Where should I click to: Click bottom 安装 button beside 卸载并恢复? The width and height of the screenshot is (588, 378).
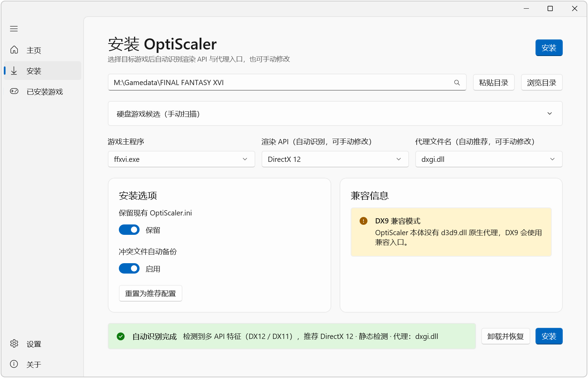coord(549,336)
